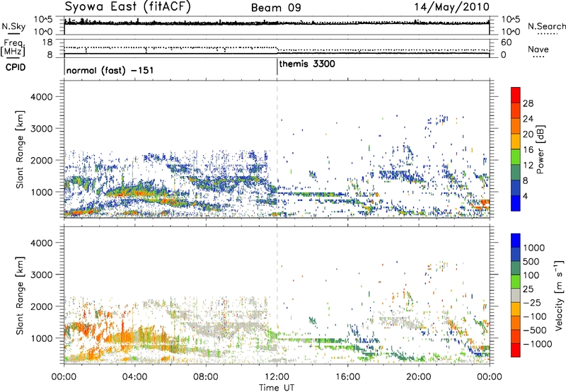
Task: Click the 'N.Sky' legend label
Action: click(13, 26)
